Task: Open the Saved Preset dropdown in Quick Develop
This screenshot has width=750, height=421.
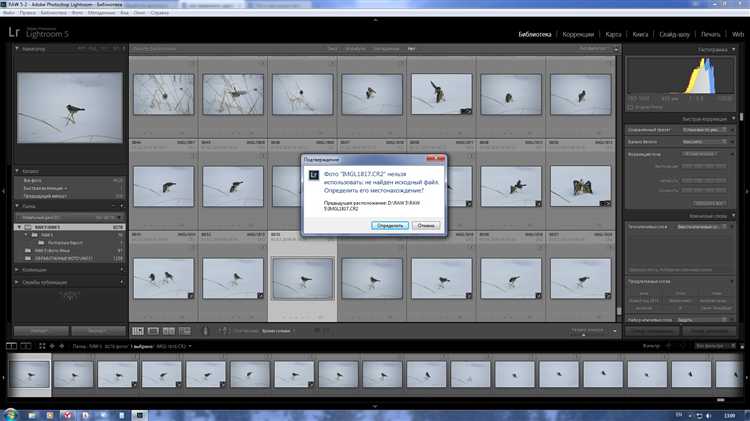Action: [705, 130]
